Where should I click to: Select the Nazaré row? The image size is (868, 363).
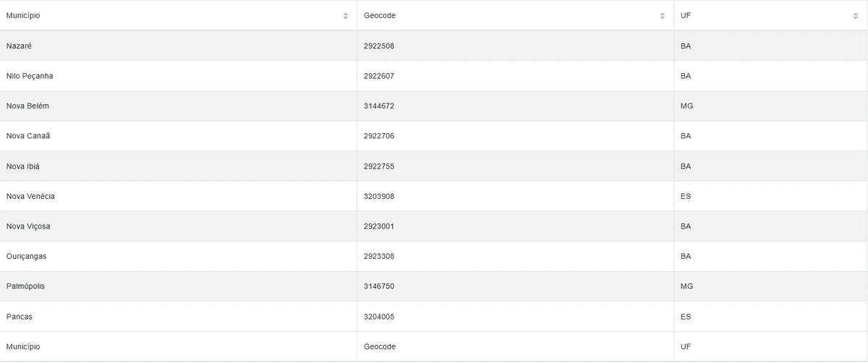[19, 46]
